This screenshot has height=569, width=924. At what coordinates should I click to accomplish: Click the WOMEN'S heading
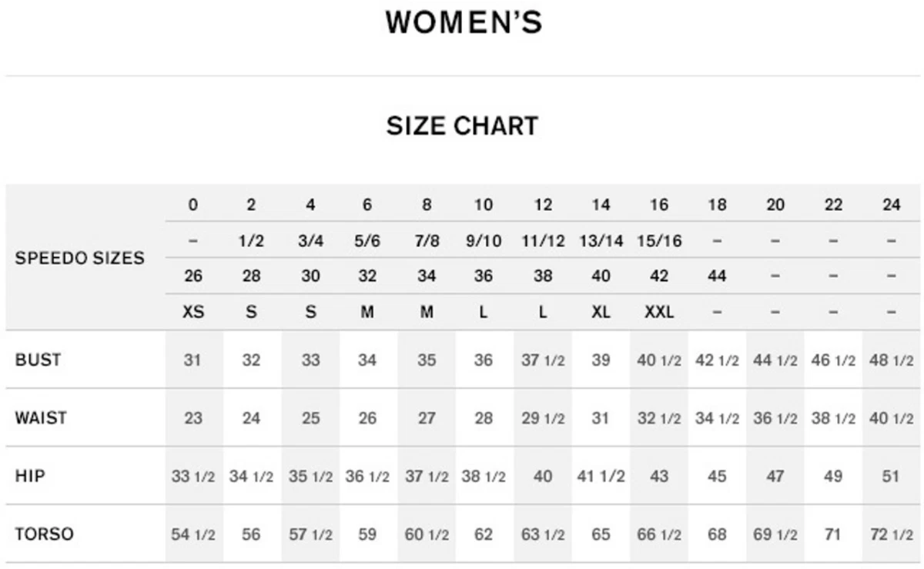464,23
